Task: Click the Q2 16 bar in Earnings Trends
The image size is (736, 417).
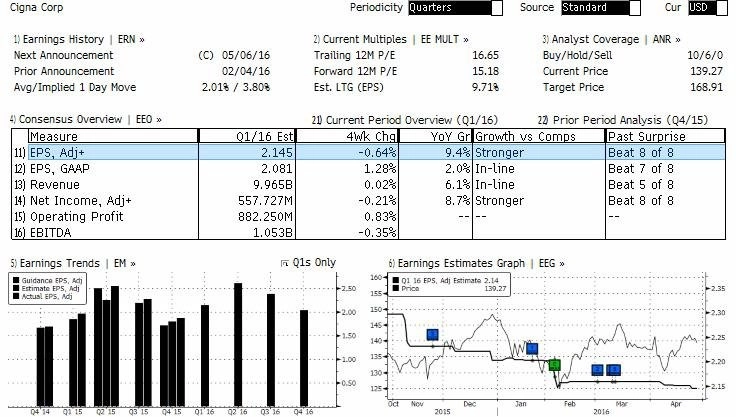Action: (238, 345)
